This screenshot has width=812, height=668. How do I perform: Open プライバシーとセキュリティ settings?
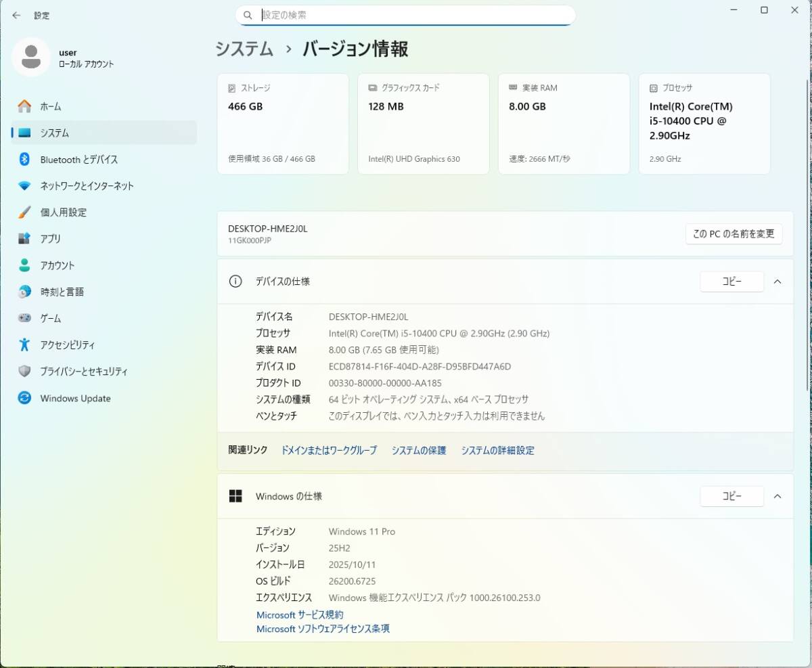click(x=83, y=372)
